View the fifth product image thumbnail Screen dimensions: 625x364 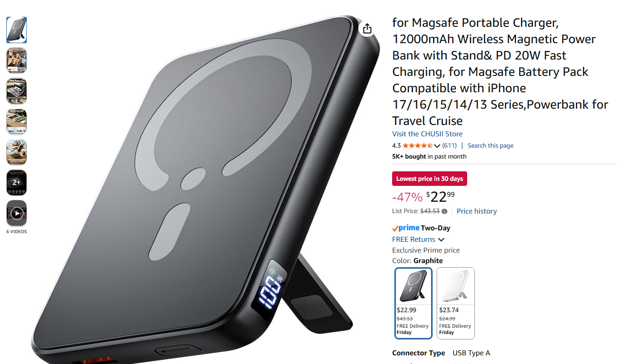coord(16,152)
